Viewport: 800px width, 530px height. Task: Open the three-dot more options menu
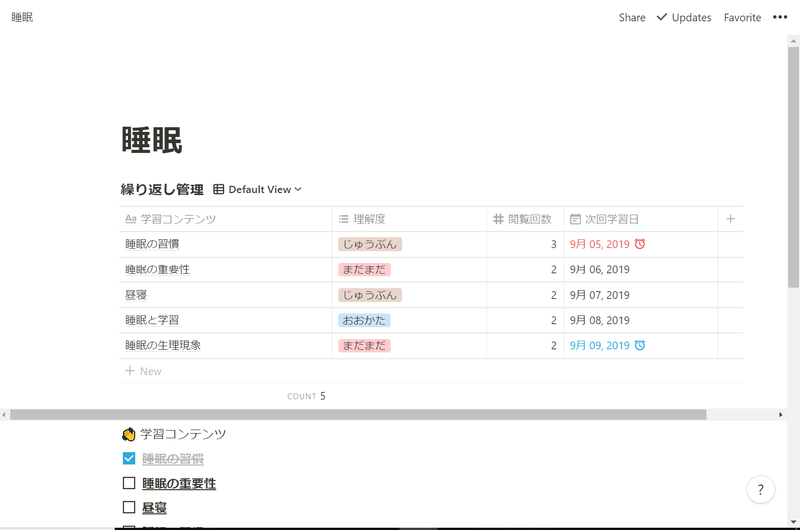click(780, 17)
